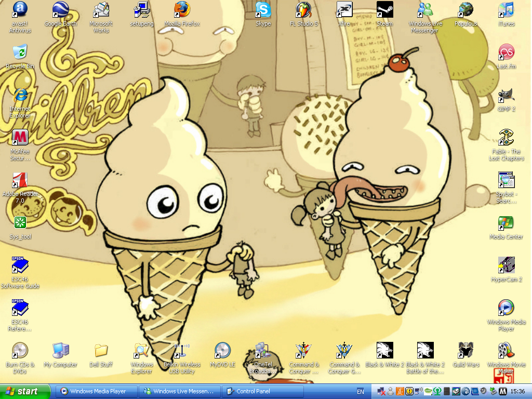Open the volume speaker tray icon
532x399 pixels.
pyautogui.click(x=484, y=391)
